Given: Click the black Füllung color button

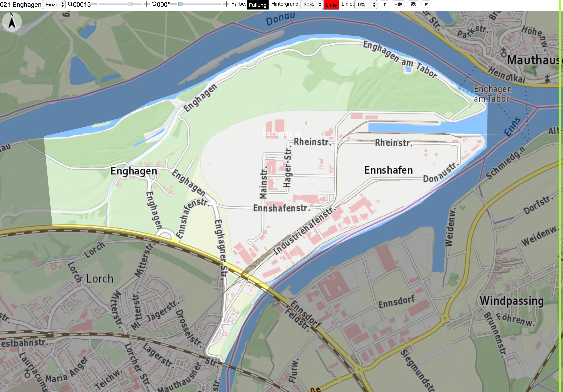Looking at the screenshot, I should tap(258, 5).
